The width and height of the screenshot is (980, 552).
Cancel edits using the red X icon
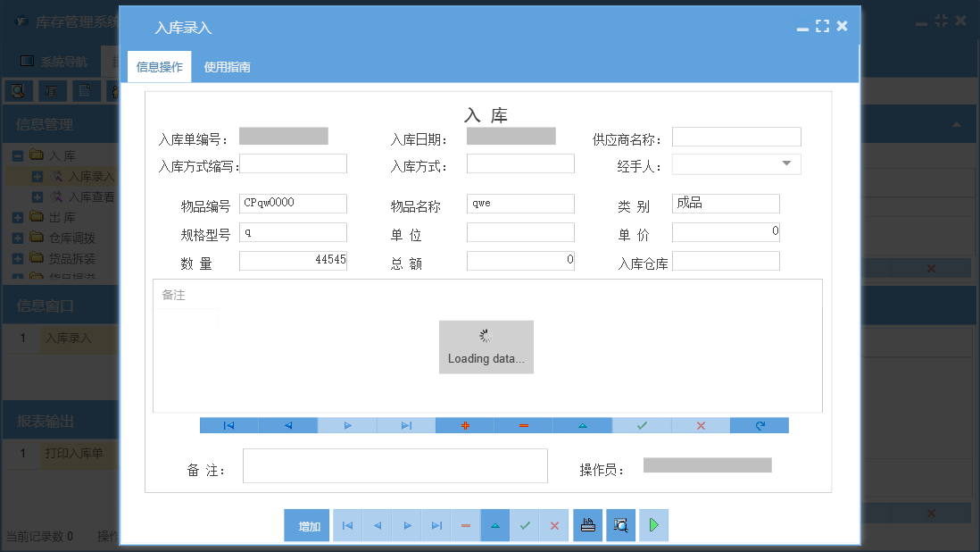coord(700,425)
